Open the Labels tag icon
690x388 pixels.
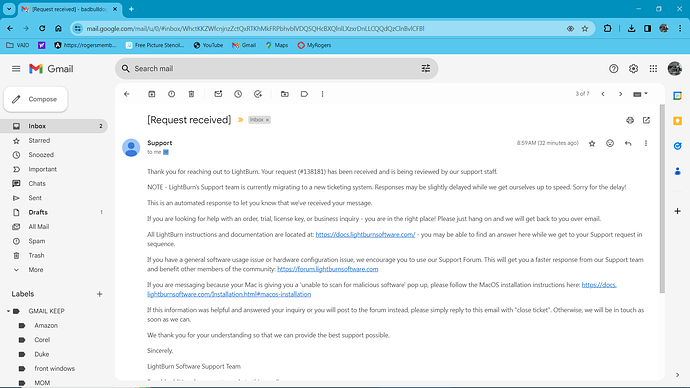click(x=304, y=94)
